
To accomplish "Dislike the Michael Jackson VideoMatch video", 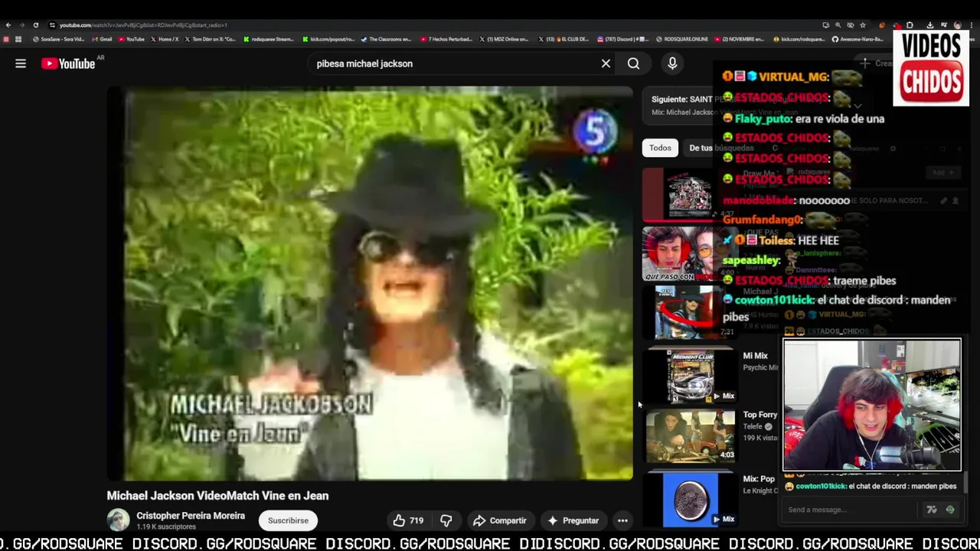I will click(x=446, y=520).
